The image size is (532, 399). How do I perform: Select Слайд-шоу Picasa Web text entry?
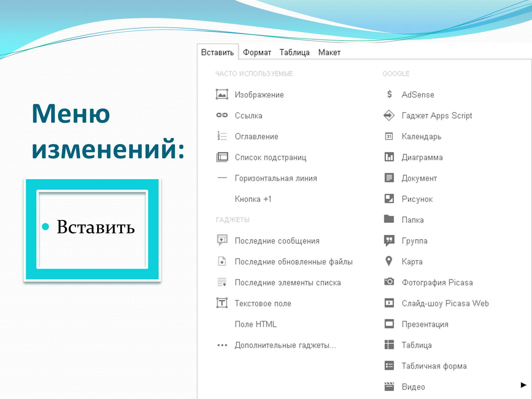click(x=445, y=304)
